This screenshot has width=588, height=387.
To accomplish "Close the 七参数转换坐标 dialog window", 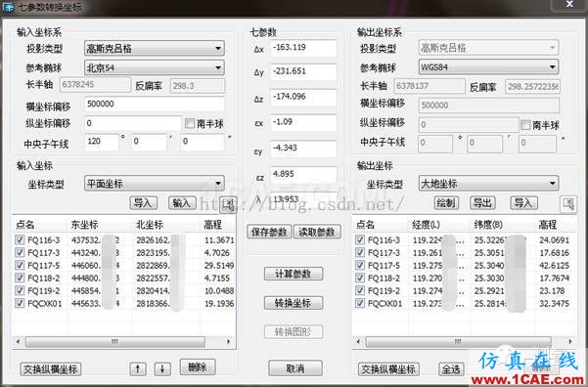I will point(569,5).
